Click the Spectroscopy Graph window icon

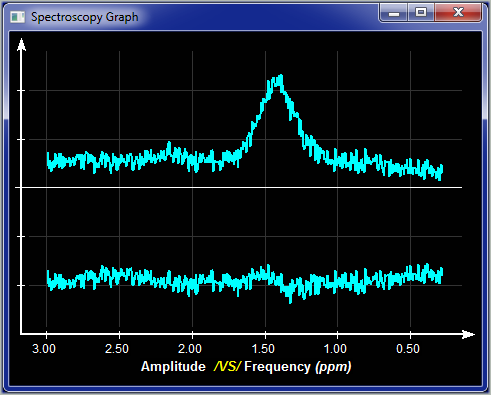pos(17,17)
